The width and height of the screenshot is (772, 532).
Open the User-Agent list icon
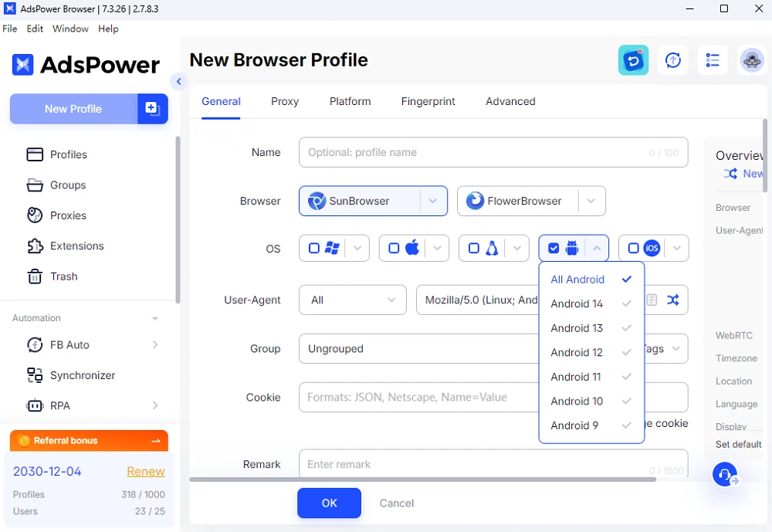pos(652,300)
